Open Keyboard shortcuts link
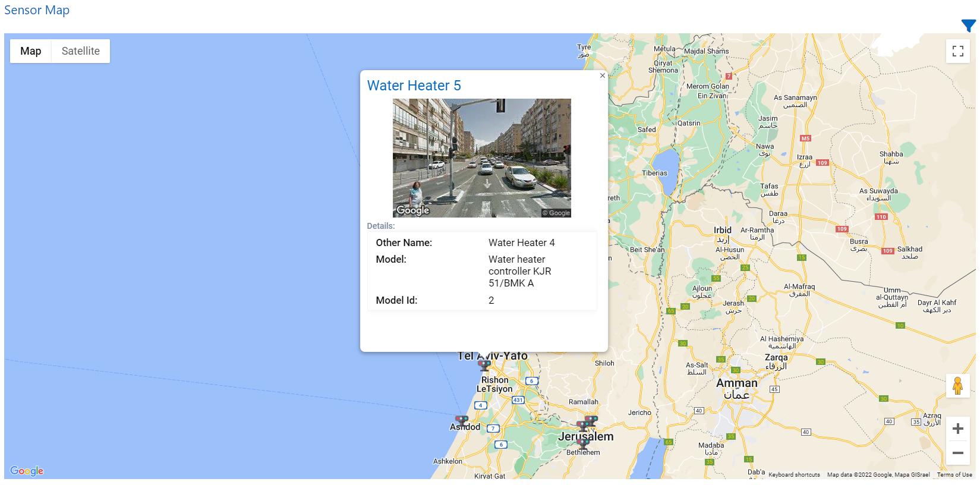Viewport: 980px width, 485px height. point(793,475)
